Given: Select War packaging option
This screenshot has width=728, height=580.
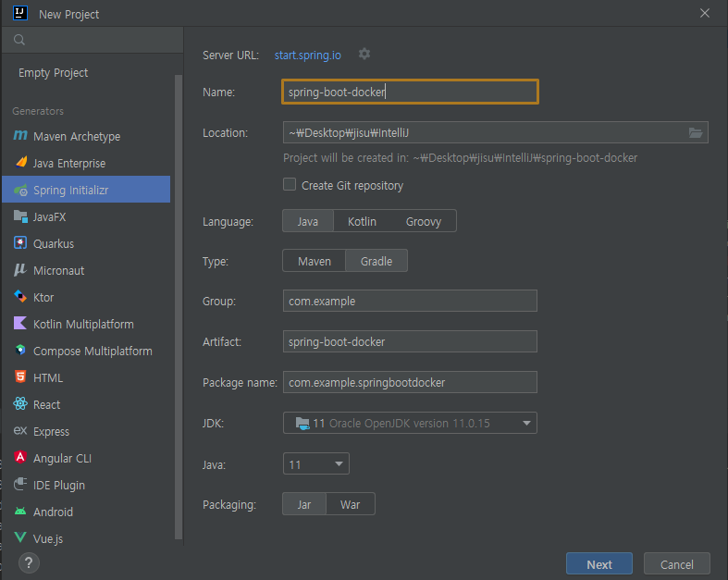Looking at the screenshot, I should (350, 505).
